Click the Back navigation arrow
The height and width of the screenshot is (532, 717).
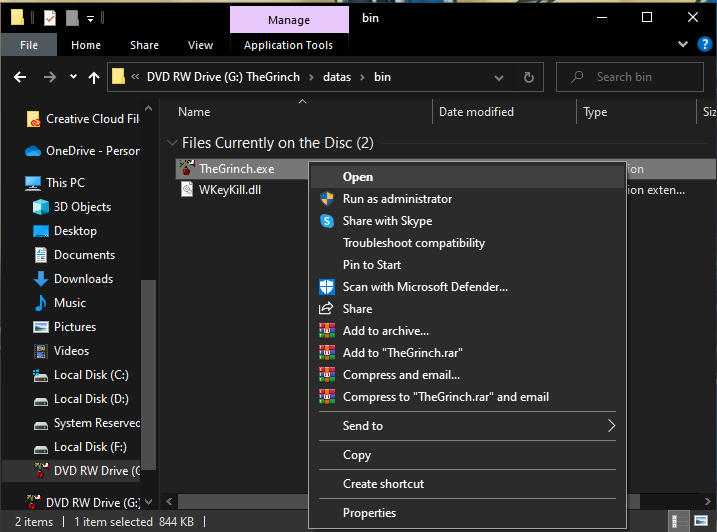pos(20,77)
